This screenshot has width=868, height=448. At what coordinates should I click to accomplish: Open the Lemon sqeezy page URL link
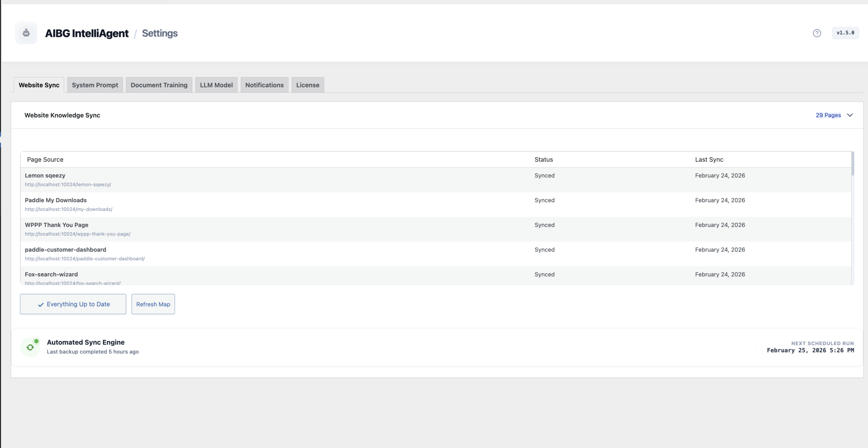pos(68,185)
